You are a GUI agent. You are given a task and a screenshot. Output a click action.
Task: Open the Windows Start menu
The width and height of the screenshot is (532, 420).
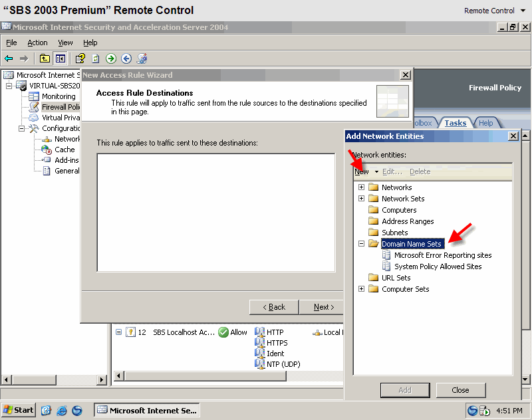click(x=19, y=410)
